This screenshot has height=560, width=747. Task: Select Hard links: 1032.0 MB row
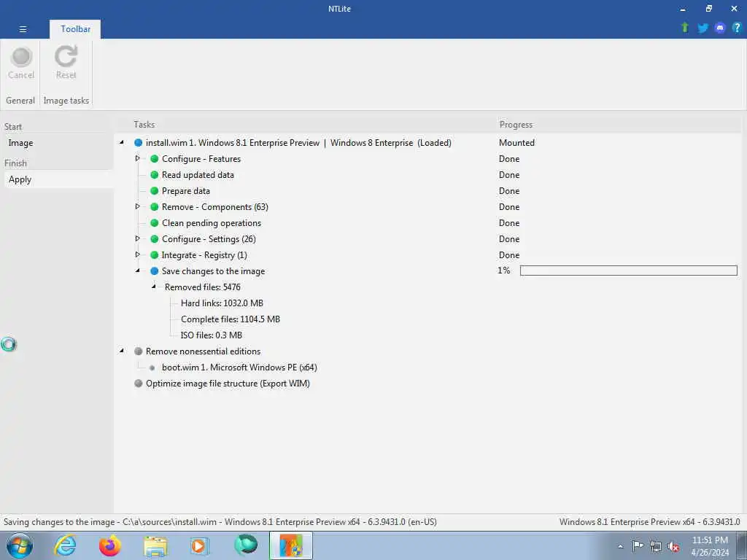222,303
